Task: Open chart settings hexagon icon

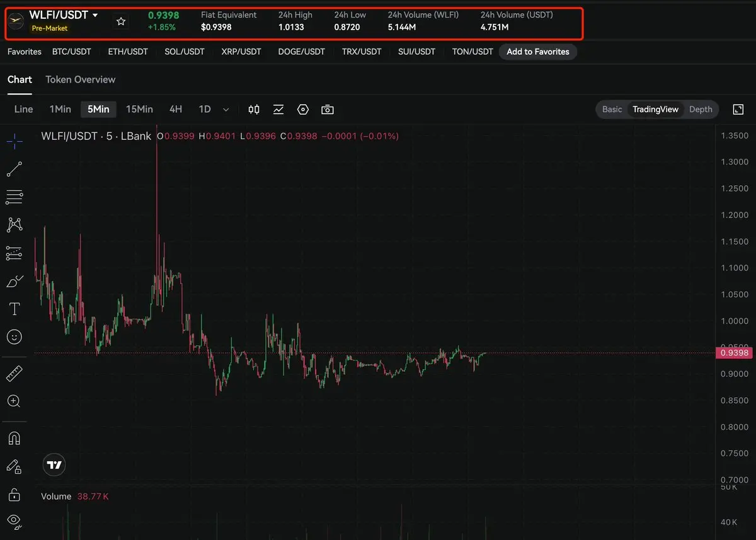Action: point(303,110)
